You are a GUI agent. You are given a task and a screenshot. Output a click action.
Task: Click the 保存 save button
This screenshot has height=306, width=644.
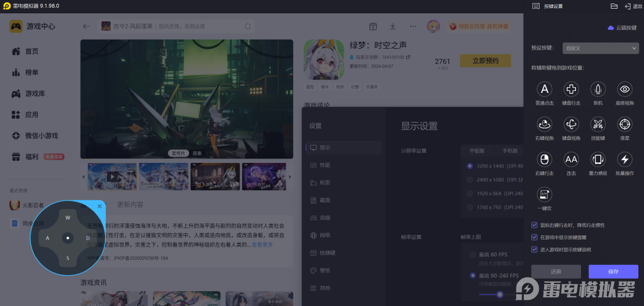point(614,271)
